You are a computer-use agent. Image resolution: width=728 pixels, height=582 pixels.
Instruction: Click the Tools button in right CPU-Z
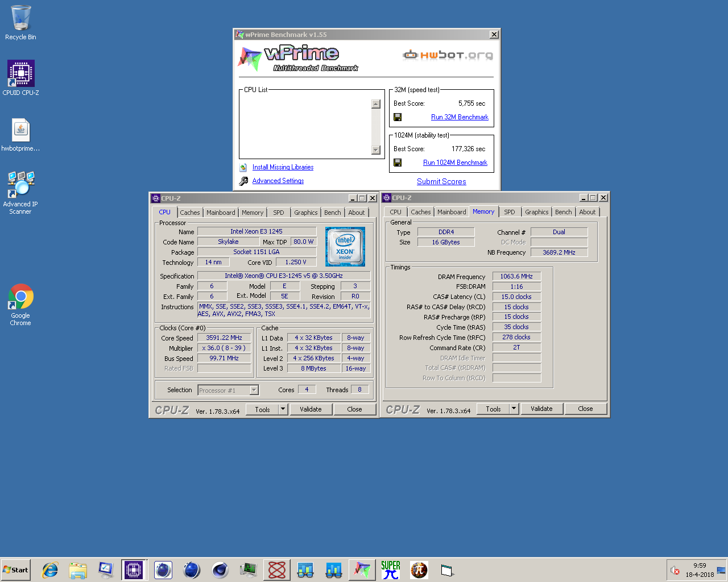click(493, 409)
